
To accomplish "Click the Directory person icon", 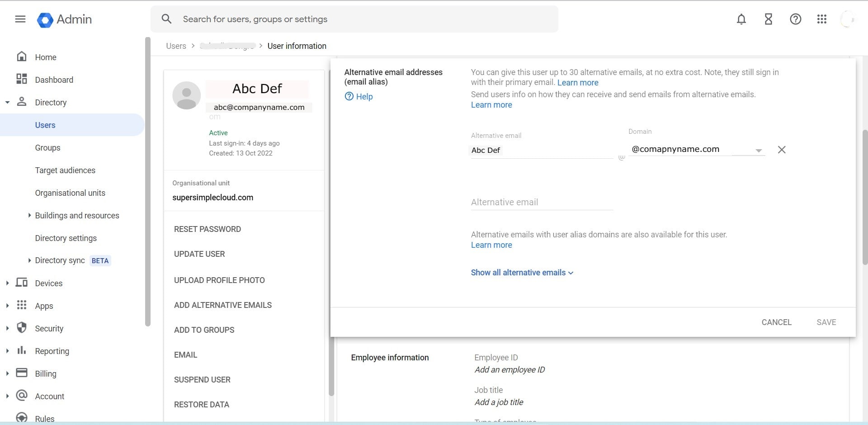I will point(21,102).
